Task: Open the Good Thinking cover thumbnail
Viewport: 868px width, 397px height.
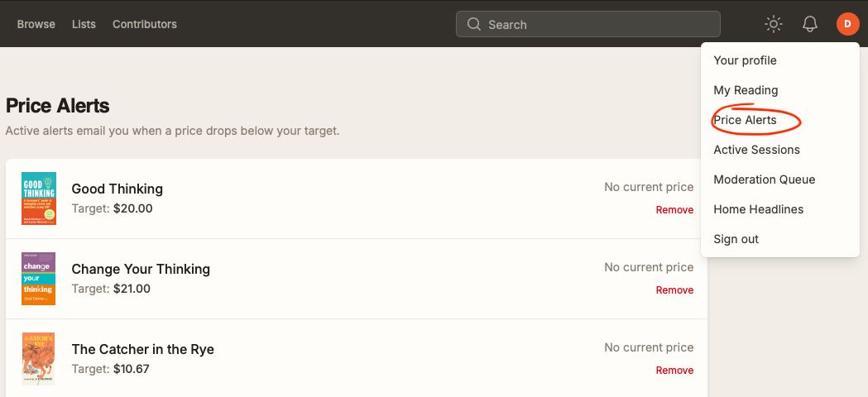Action: 39,198
